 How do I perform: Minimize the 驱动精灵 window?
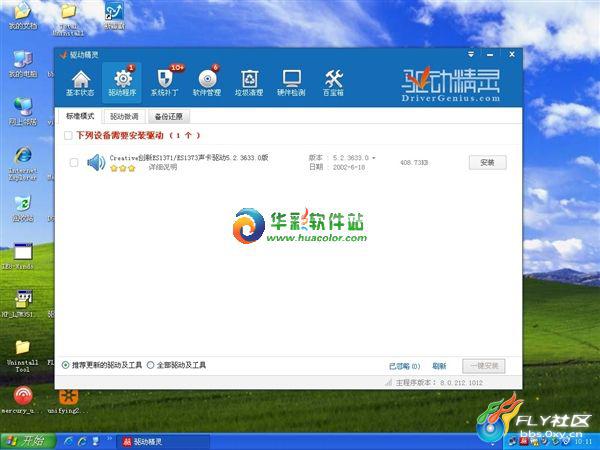(490, 55)
